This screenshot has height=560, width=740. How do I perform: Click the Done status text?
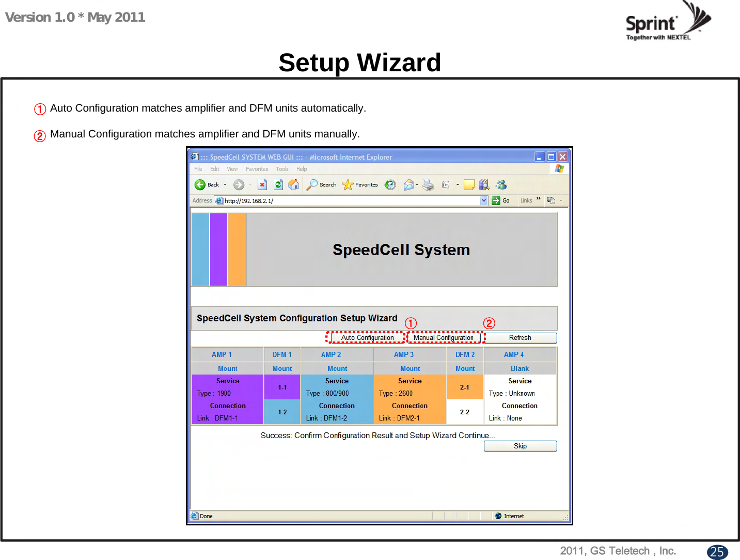[x=207, y=516]
